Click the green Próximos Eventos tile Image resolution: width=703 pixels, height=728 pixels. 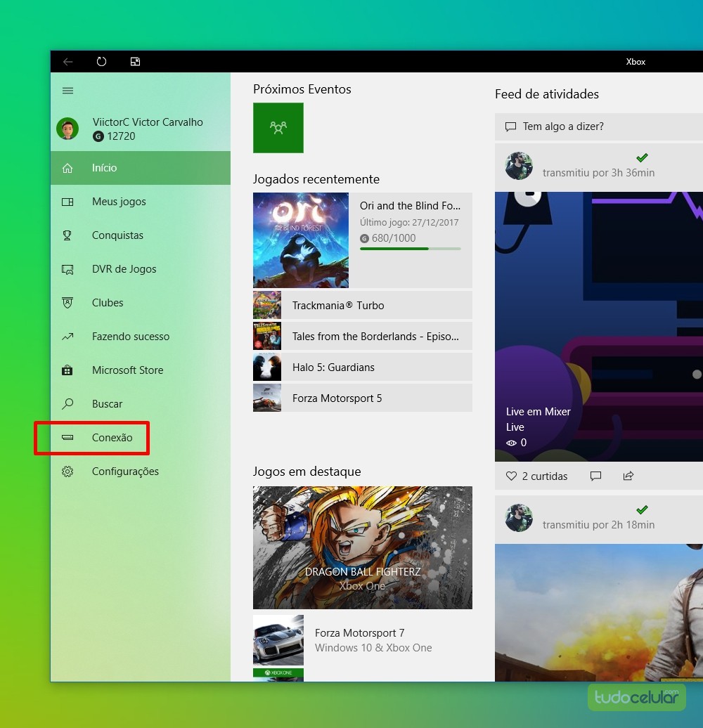tap(278, 128)
